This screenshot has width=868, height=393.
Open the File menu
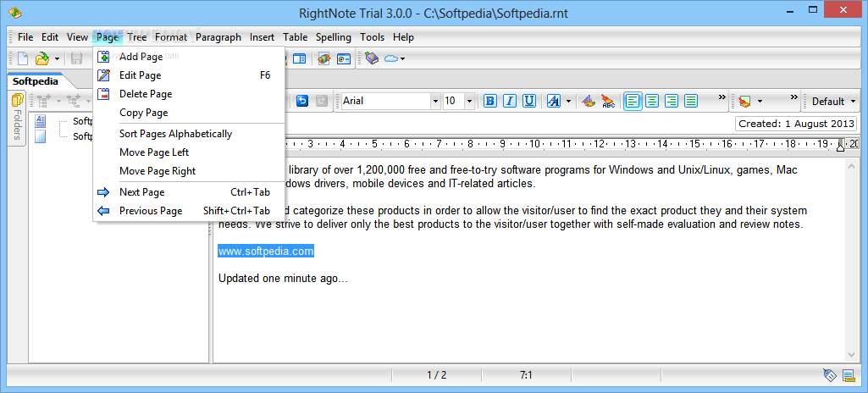click(x=25, y=37)
